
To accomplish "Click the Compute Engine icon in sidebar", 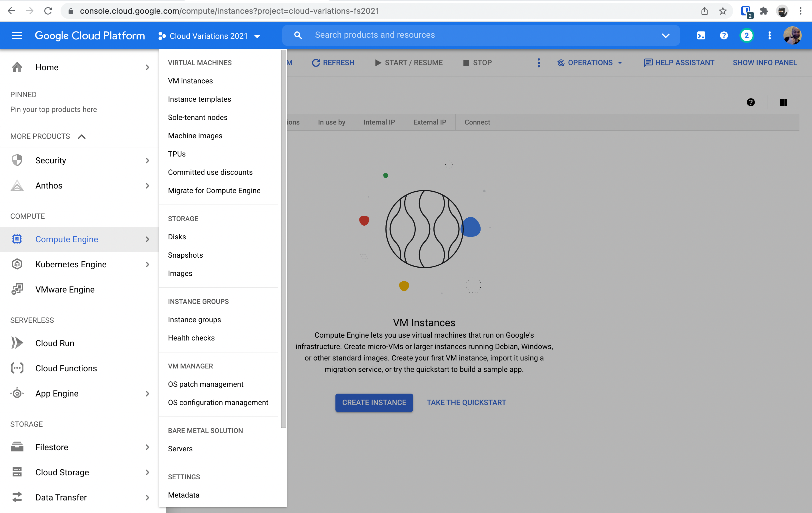I will tap(17, 239).
